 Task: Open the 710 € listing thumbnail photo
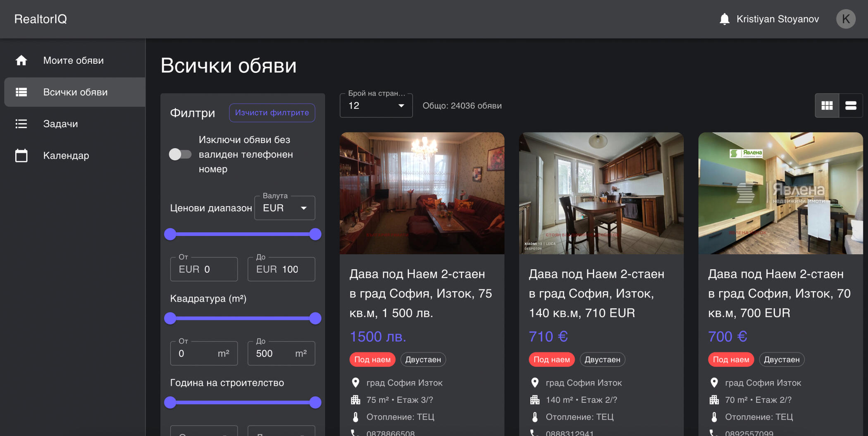point(601,193)
